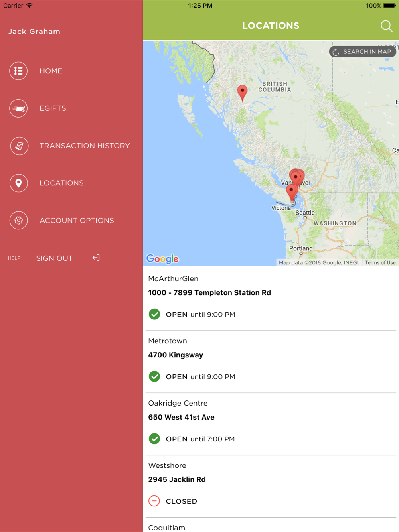The image size is (399, 532).
Task: Open Westshore location entry
Action: coord(271,486)
